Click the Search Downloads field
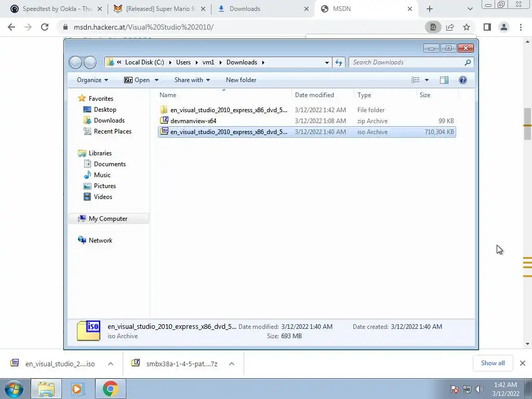 coord(411,62)
